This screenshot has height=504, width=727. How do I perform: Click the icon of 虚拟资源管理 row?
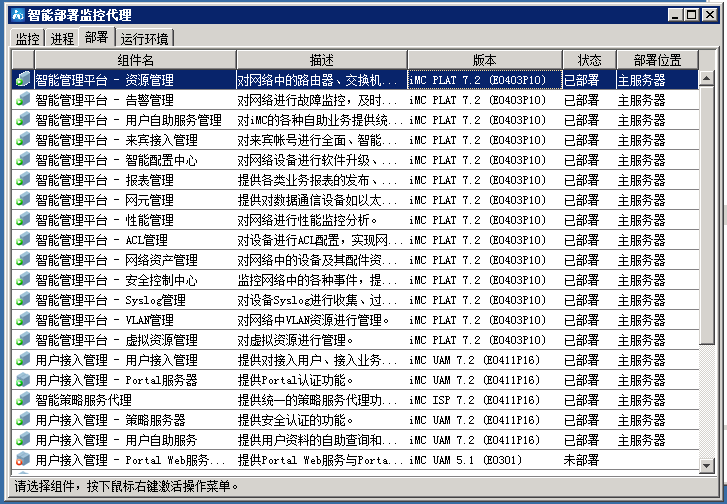coord(23,340)
